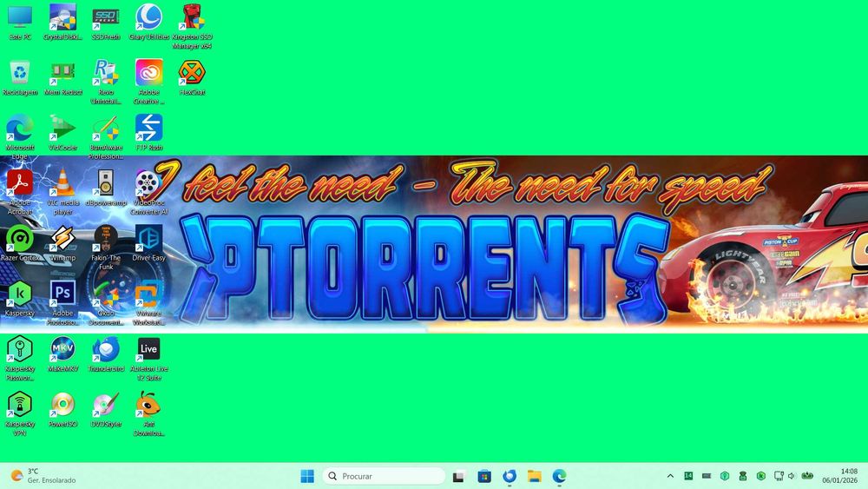The image size is (868, 489).
Task: Open the Razer Cortex desktop shortcut
Action: point(20,244)
